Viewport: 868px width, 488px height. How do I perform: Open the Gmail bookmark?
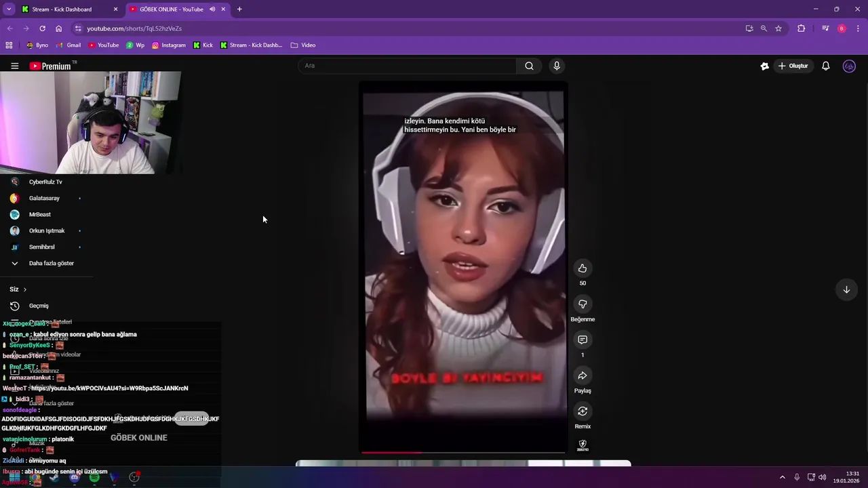pos(68,45)
